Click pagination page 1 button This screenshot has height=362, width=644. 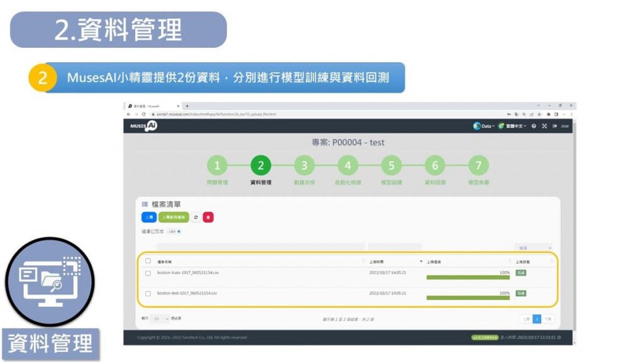[x=537, y=319]
